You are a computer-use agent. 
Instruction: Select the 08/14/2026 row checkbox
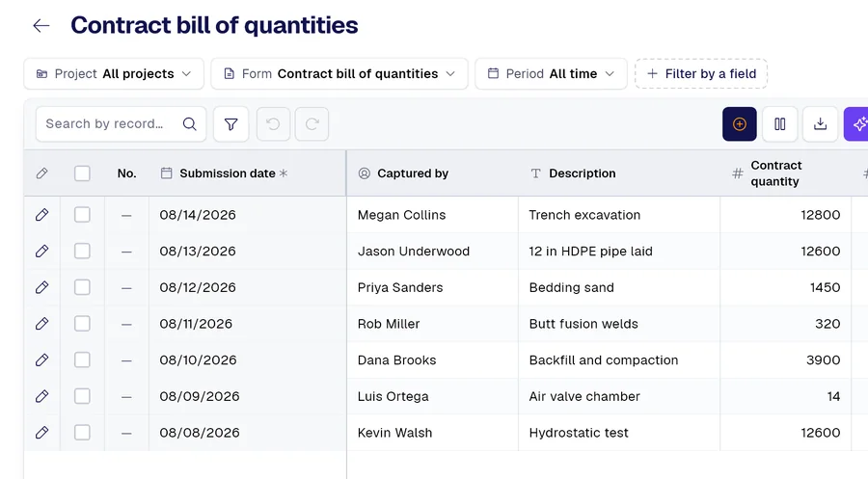click(x=82, y=215)
